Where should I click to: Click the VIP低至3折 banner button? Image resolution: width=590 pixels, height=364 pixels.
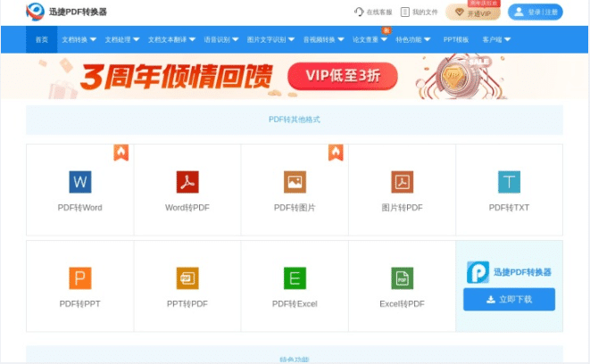[x=343, y=77]
